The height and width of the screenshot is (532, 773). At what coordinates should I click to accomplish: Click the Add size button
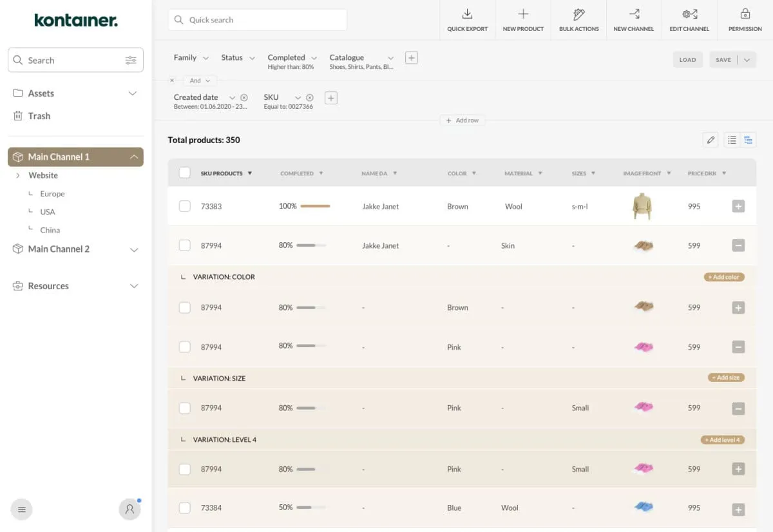point(726,377)
